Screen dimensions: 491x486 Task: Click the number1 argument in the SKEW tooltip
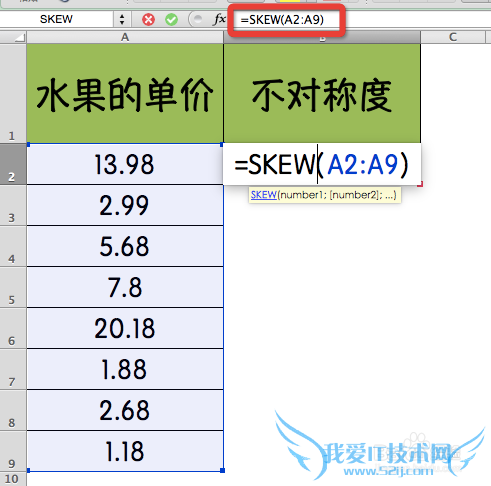pyautogui.click(x=301, y=195)
